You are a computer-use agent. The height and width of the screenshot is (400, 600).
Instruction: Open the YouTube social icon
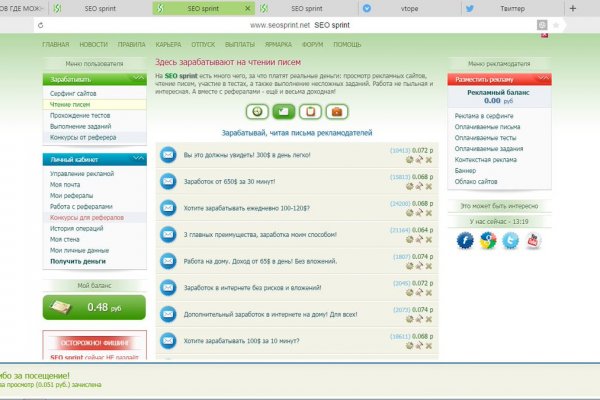click(x=534, y=240)
